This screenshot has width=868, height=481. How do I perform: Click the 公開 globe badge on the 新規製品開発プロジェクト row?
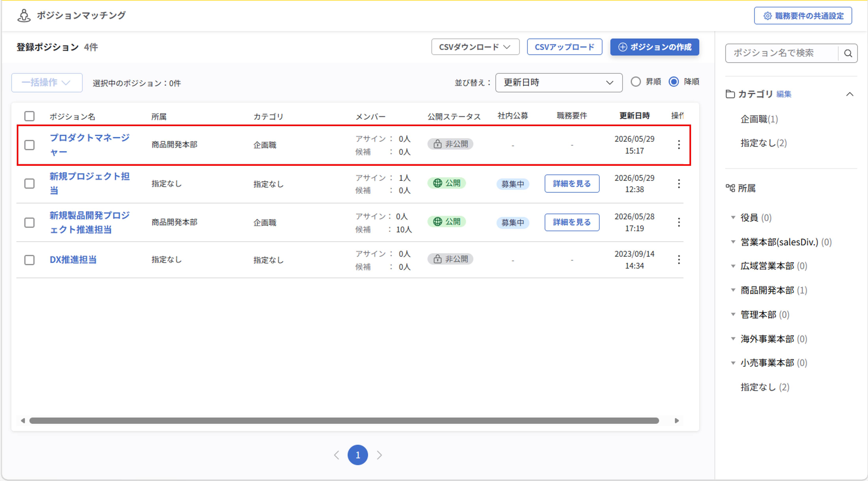pyautogui.click(x=446, y=221)
